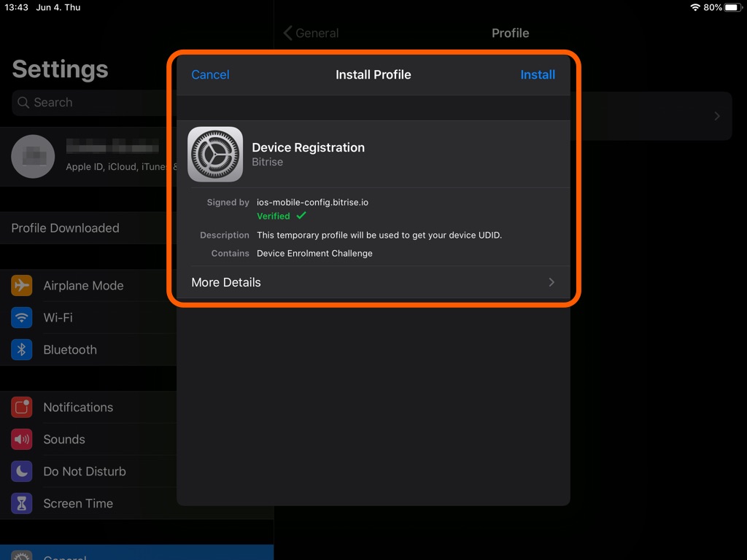Cancel the profile installation
747x560 pixels.
(210, 74)
